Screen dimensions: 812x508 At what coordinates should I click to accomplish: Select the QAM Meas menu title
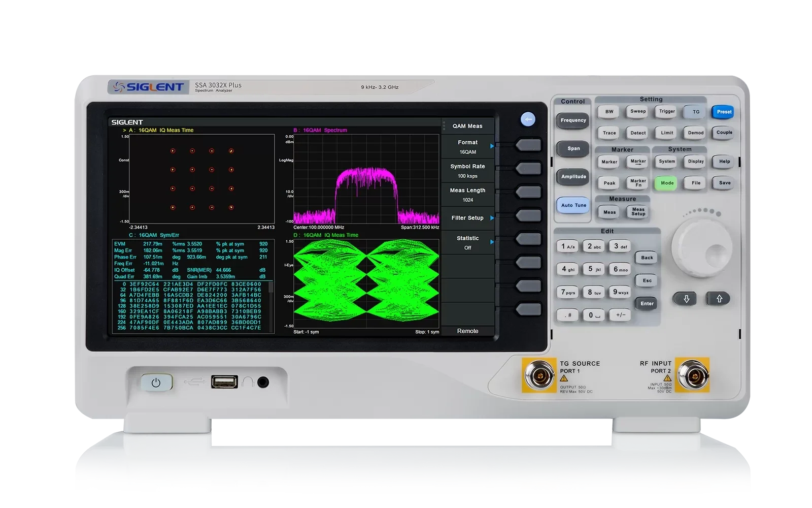click(x=467, y=126)
